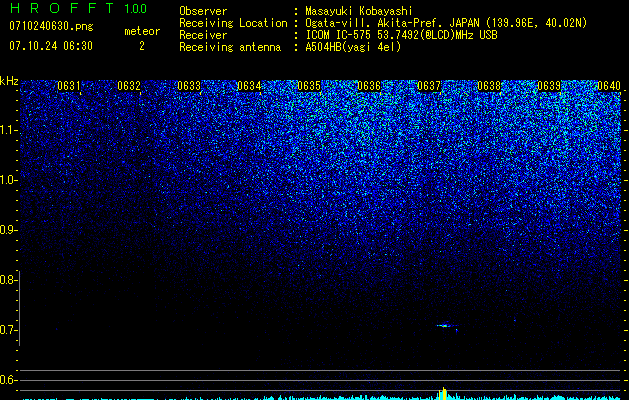This screenshot has width=629, height=400.
Task: Click time marker 0640
Action: [609, 86]
